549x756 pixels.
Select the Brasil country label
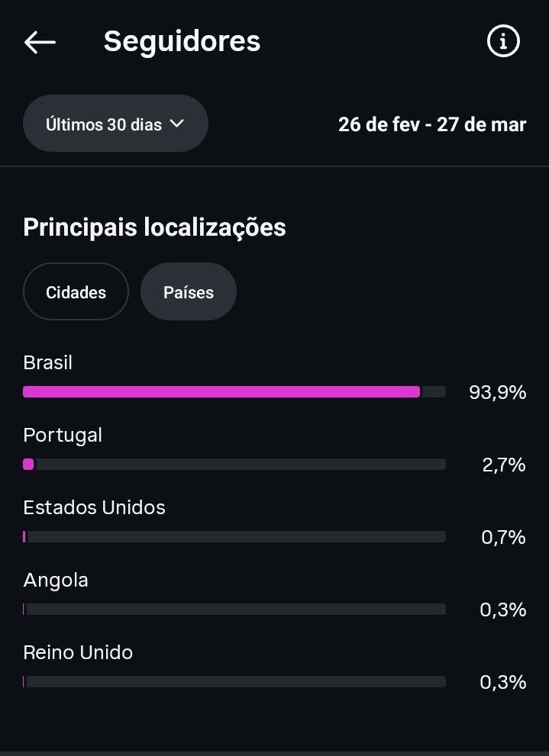click(x=48, y=363)
